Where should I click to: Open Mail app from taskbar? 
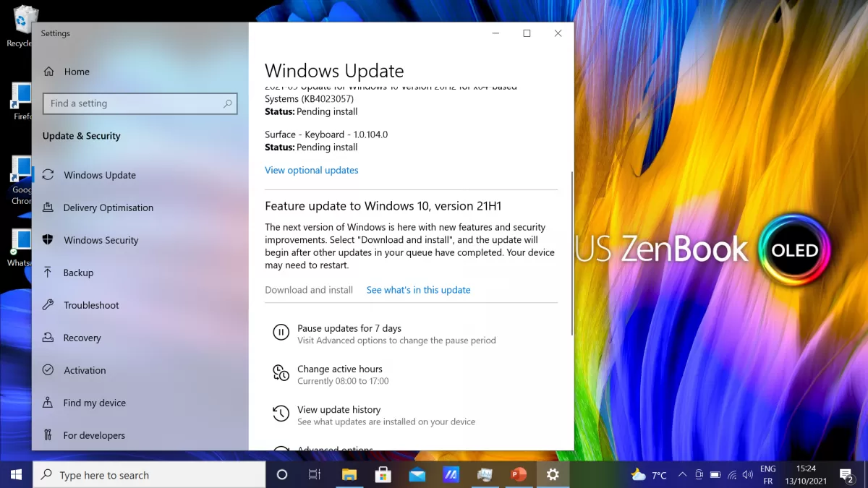tap(417, 474)
